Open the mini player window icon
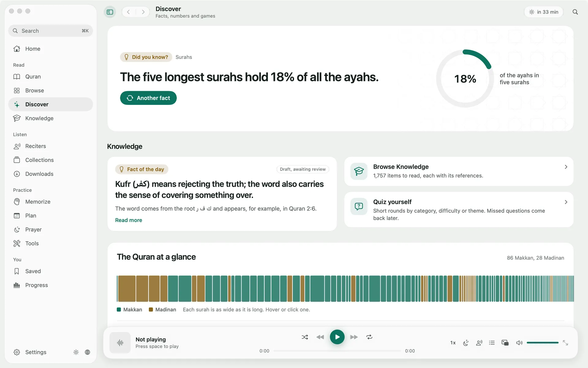The width and height of the screenshot is (588, 368). point(505,343)
